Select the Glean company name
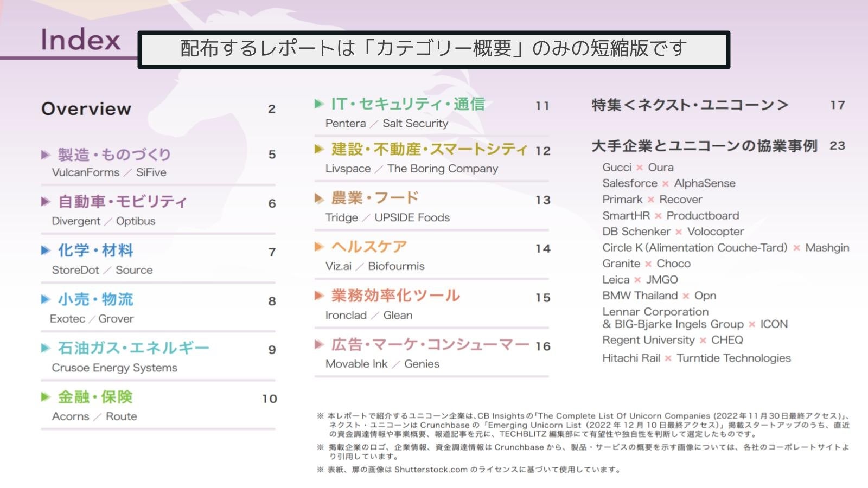Screen dimensions: 868x488 tap(398, 315)
